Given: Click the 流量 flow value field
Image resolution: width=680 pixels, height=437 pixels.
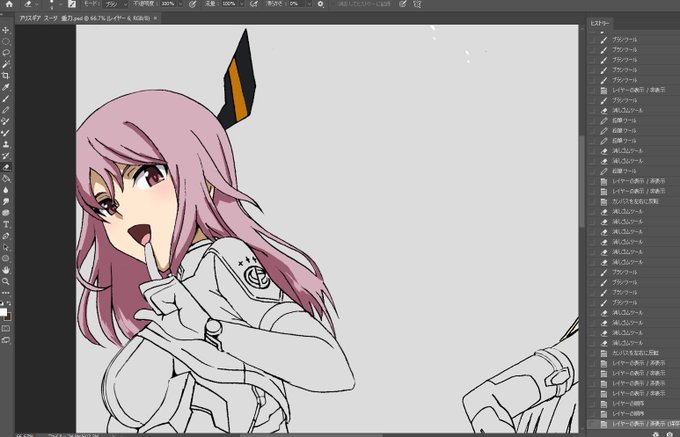Looking at the screenshot, I should click(x=229, y=4).
